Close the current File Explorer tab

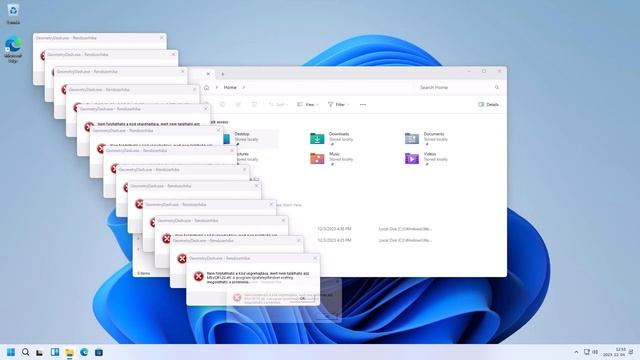pyautogui.click(x=208, y=74)
